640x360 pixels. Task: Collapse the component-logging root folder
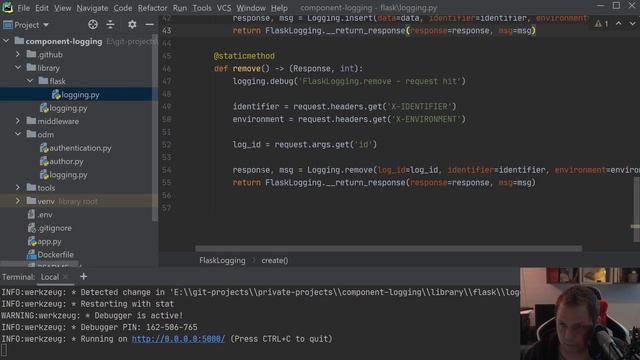[x=6, y=41]
